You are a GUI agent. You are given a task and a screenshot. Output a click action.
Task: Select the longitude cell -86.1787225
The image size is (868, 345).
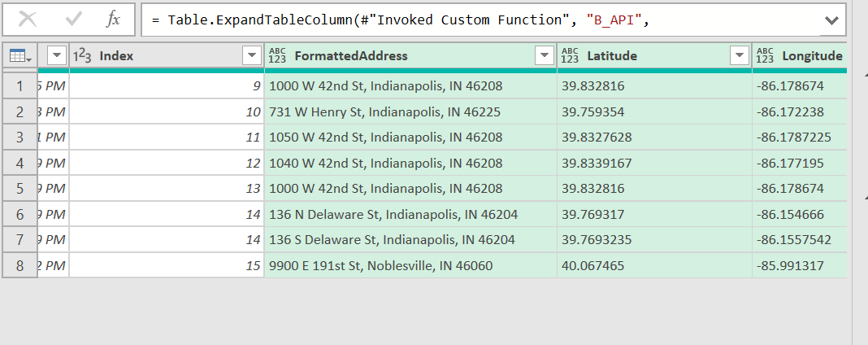800,137
